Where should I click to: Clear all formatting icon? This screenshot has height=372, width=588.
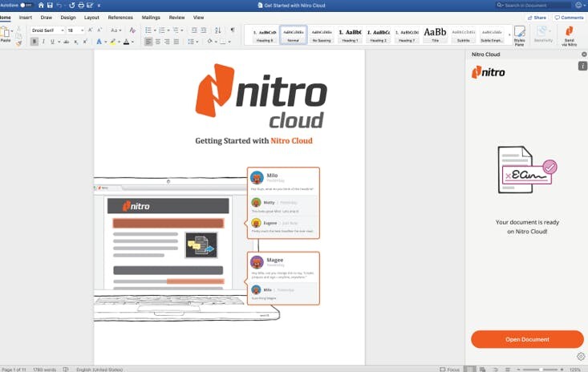pyautogui.click(x=132, y=30)
